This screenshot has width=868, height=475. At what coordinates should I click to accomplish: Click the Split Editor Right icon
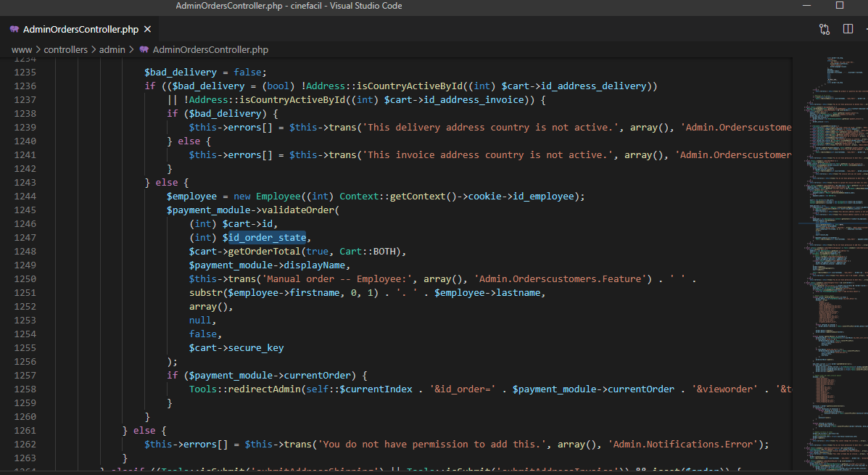pos(848,29)
